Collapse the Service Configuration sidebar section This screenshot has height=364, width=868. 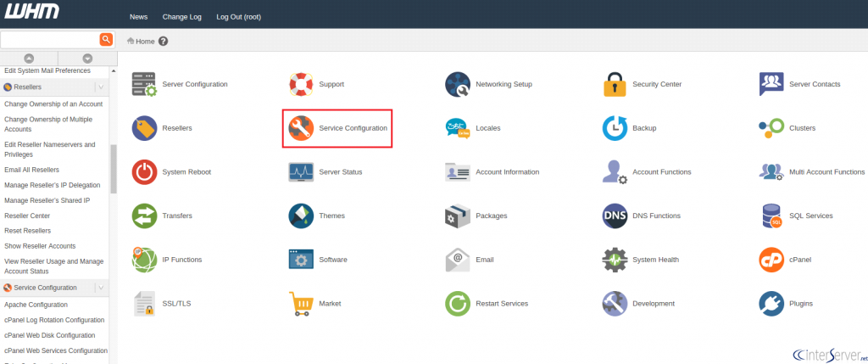[101, 288]
